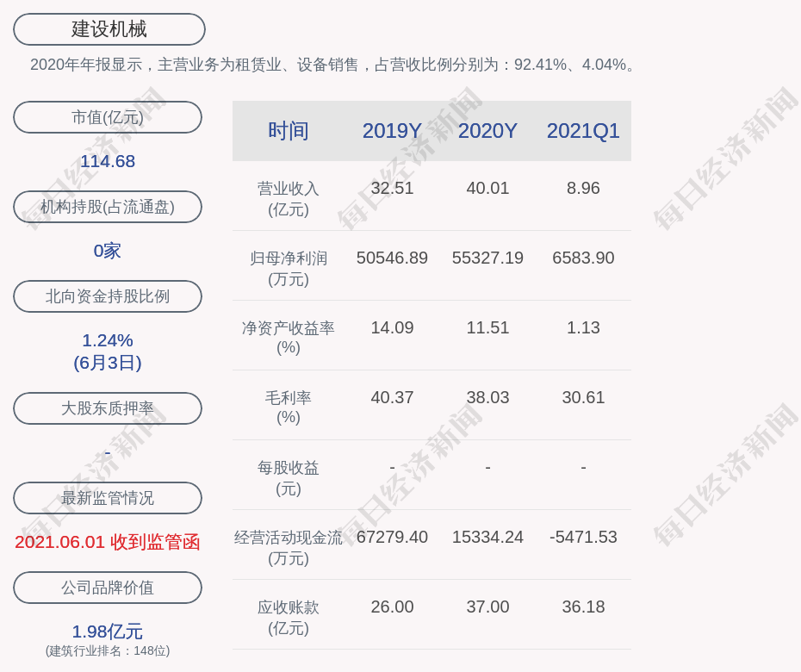Click the red 2021.06.01 收到监管函 notice
The width and height of the screenshot is (801, 672).
[108, 542]
